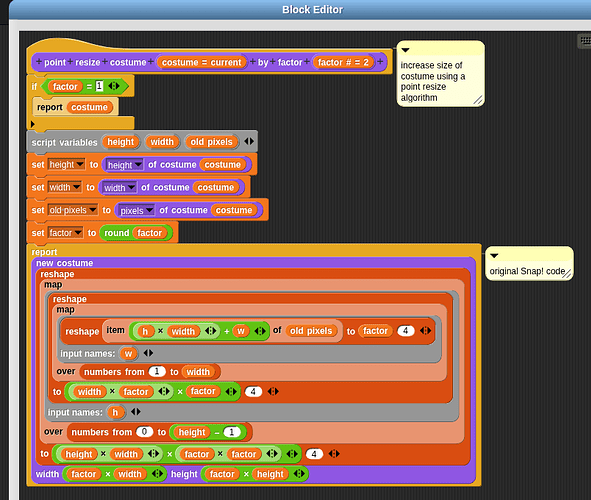The height and width of the screenshot is (500, 591).
Task: Open the factor variable dropdown in set block
Action: point(78,232)
